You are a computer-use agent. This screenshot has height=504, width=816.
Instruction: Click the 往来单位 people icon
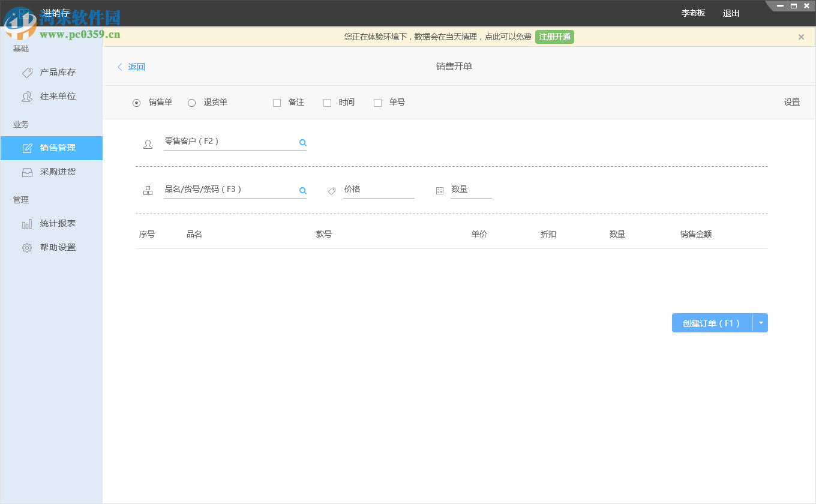pyautogui.click(x=27, y=97)
